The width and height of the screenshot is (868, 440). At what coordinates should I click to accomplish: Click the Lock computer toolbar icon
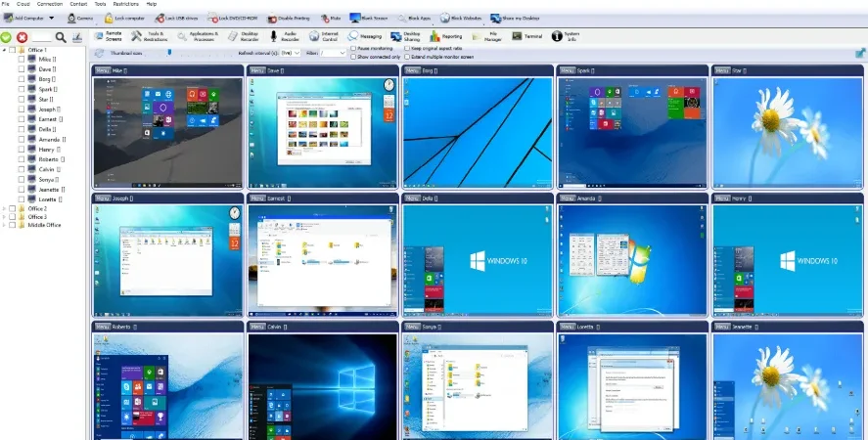(109, 19)
